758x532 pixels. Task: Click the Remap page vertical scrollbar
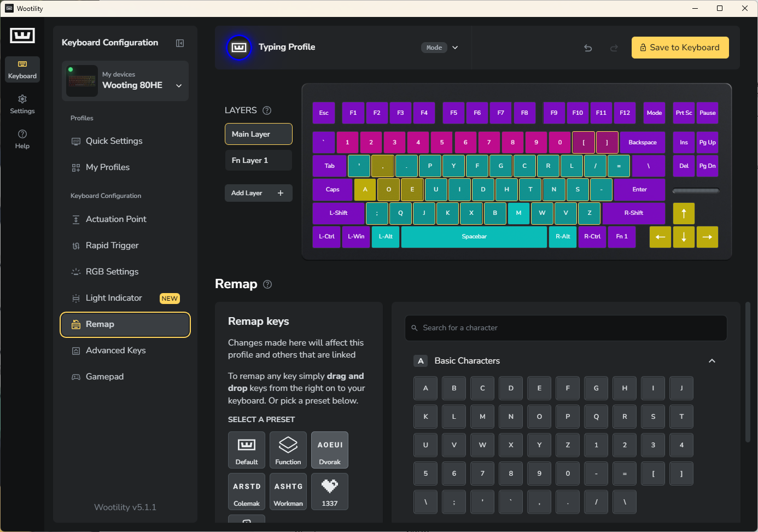click(748, 372)
